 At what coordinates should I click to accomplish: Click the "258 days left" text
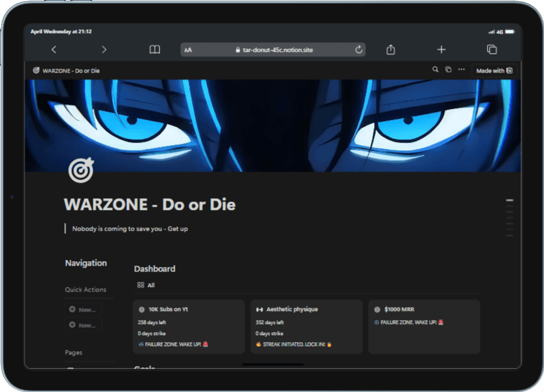coord(152,322)
